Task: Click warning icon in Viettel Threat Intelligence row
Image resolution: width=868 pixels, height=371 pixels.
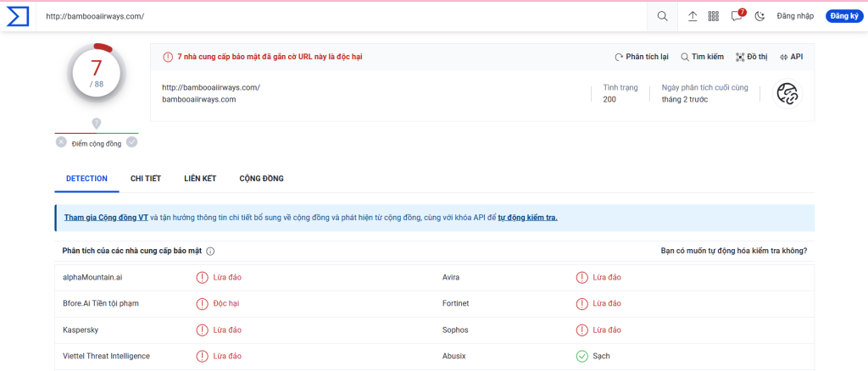Action: (x=202, y=356)
